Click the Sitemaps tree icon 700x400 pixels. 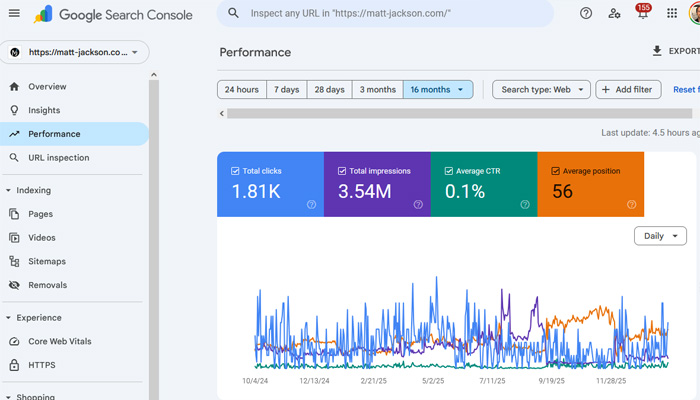click(14, 261)
